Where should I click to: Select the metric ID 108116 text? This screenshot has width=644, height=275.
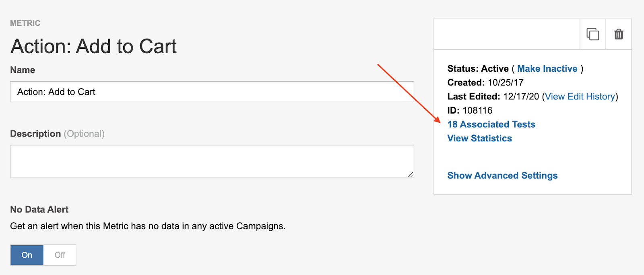tap(477, 111)
